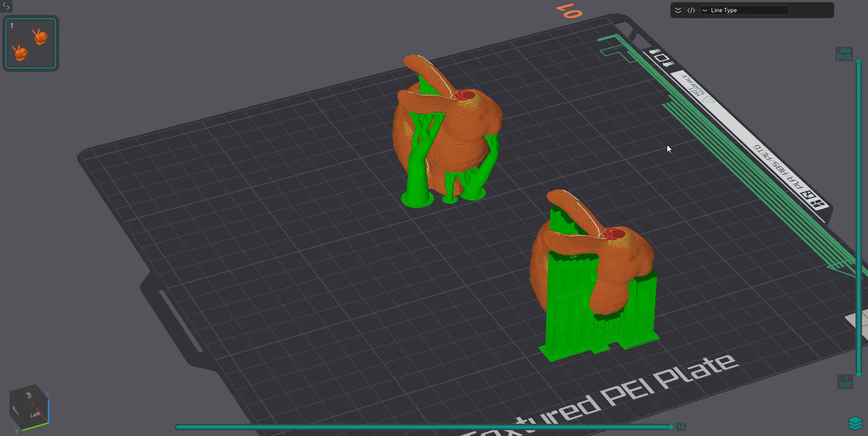
Task: Click the horizontal move slider handle
Action: click(x=671, y=427)
